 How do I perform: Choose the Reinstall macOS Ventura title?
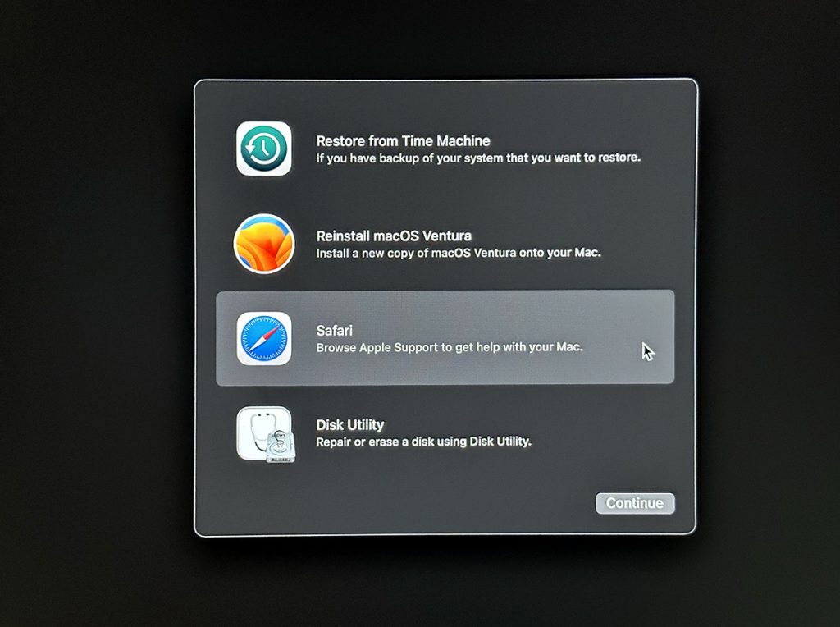pyautogui.click(x=394, y=236)
